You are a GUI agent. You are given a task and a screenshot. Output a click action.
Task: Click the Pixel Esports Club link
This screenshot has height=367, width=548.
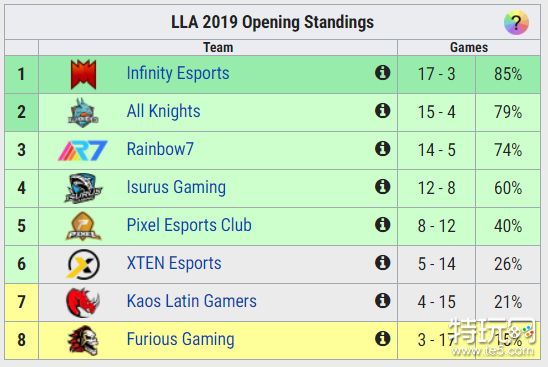(x=189, y=225)
